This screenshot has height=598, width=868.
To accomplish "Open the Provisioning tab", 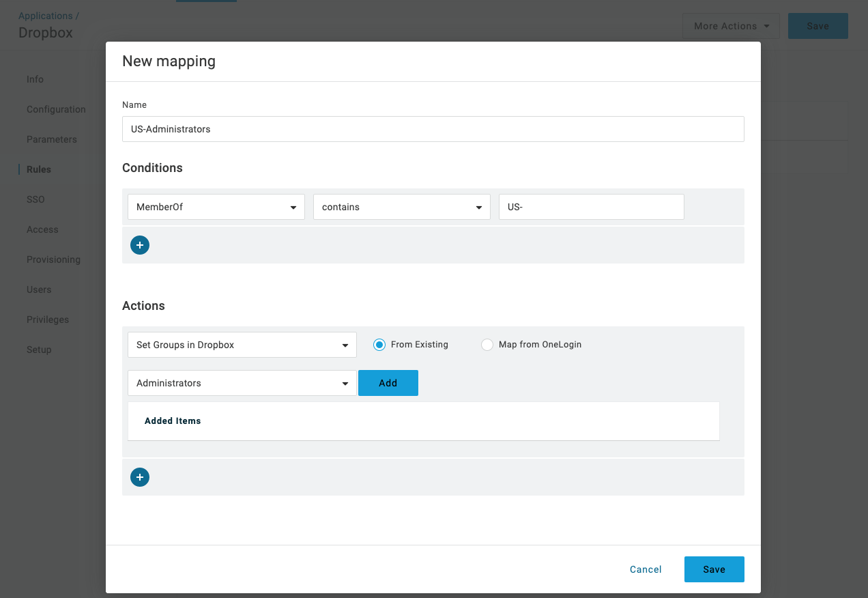I will coord(53,259).
